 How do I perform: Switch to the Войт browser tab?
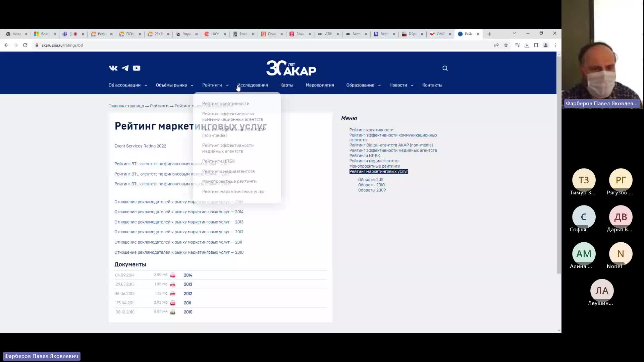[45, 34]
